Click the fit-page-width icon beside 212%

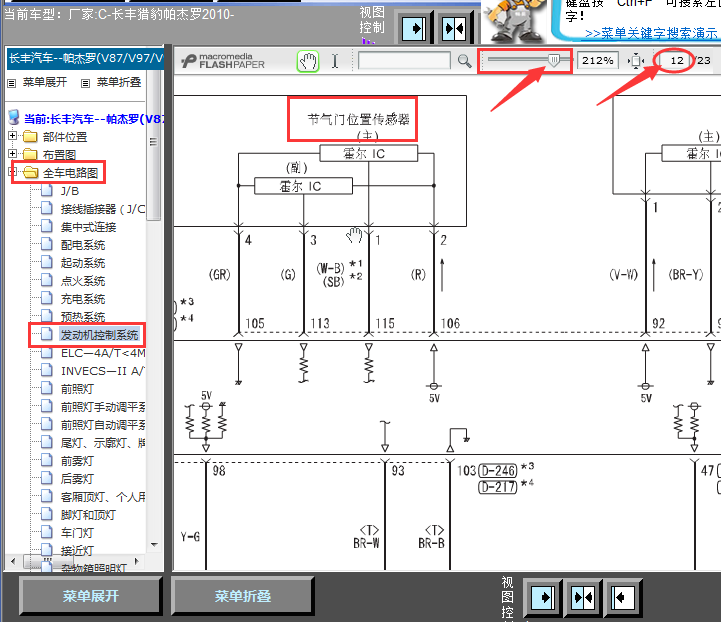(x=636, y=61)
